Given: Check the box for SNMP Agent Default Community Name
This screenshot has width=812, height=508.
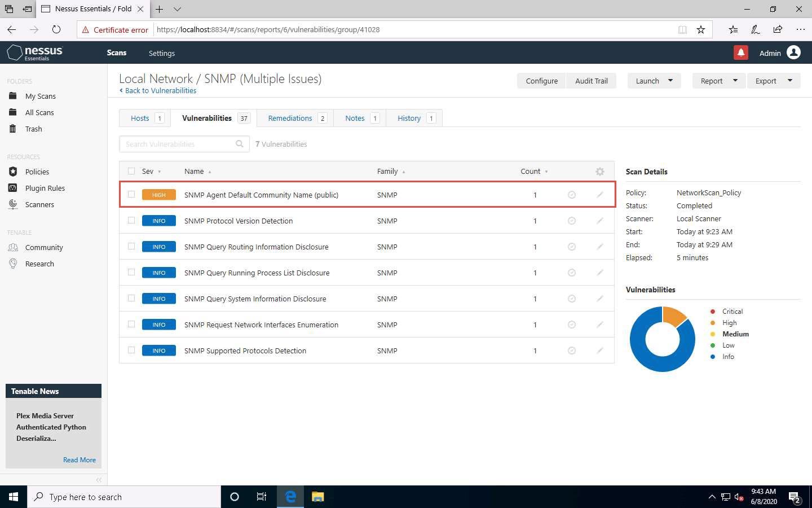Looking at the screenshot, I should pyautogui.click(x=131, y=194).
